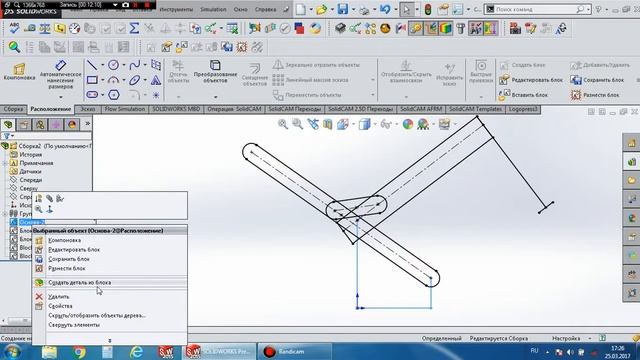Switch to the Flow Simulation ribbon tab

124,109
